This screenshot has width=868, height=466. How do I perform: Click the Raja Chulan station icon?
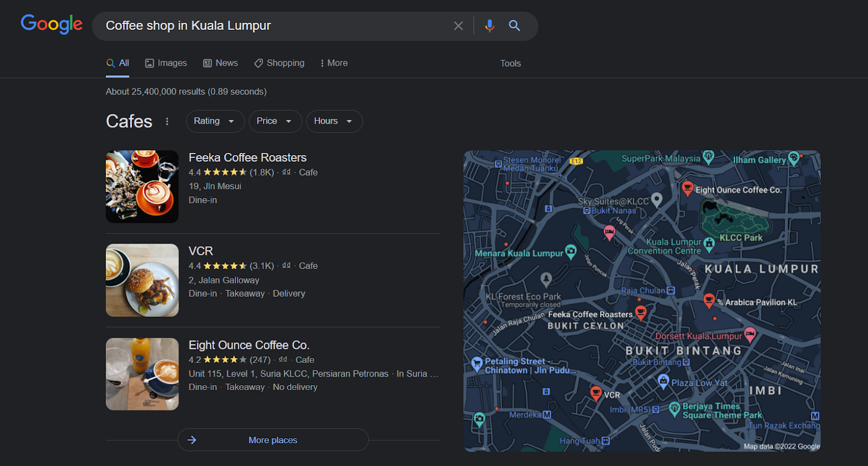pos(671,291)
